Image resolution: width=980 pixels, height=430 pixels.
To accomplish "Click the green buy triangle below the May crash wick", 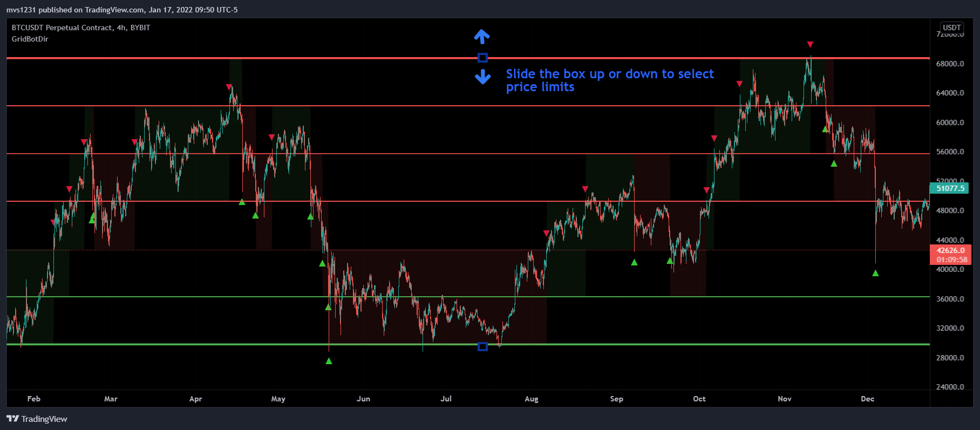I will (x=329, y=361).
